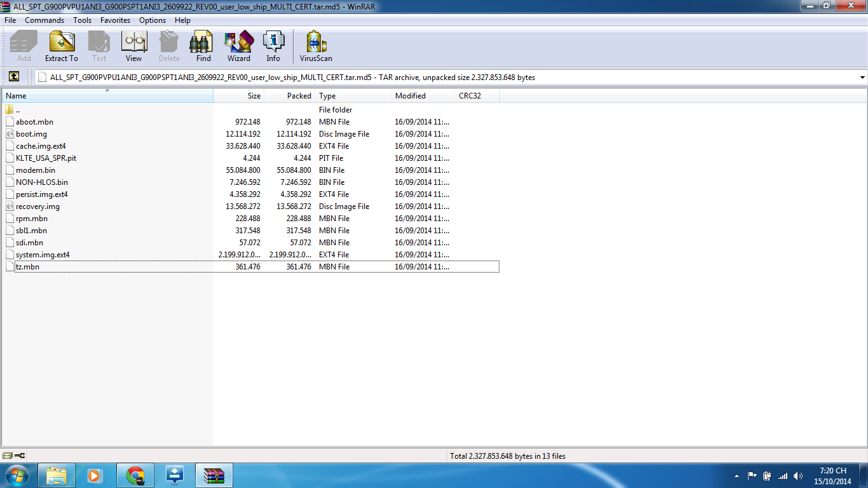
Task: Click the PIT File type cell
Action: pyautogui.click(x=331, y=158)
